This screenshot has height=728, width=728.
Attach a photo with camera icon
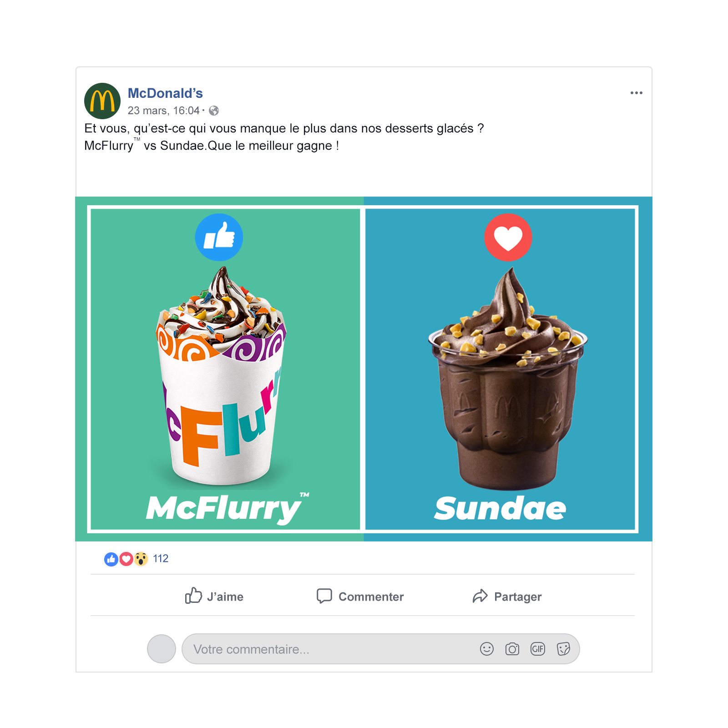512,649
